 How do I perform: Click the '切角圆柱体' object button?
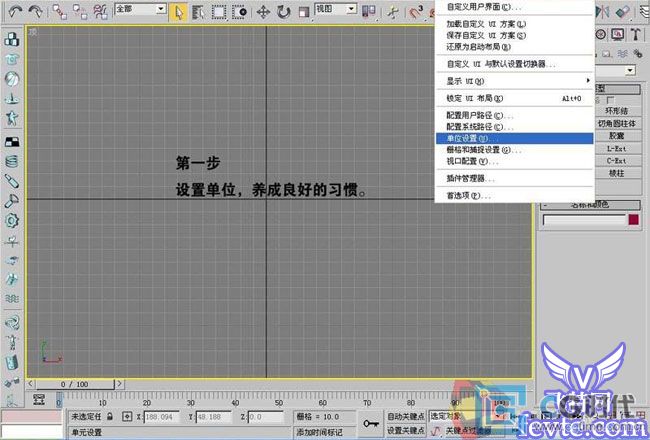click(x=616, y=123)
